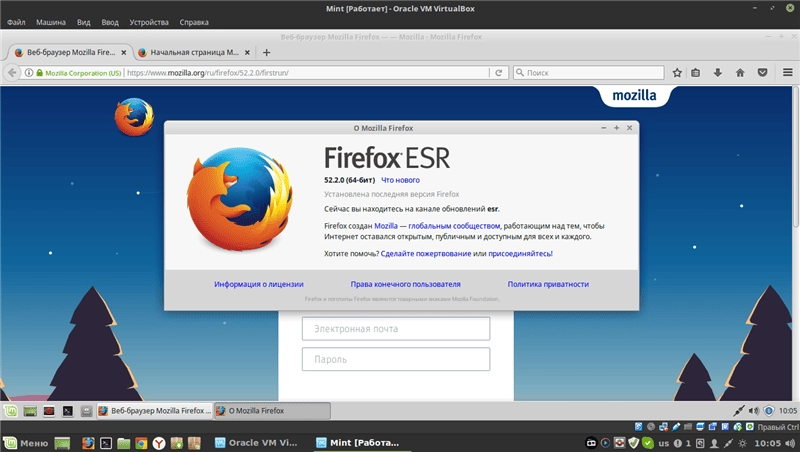Open VirtualBox shared folders status icon
Image resolution: width=800 pixels, height=452 pixels.
click(x=688, y=426)
